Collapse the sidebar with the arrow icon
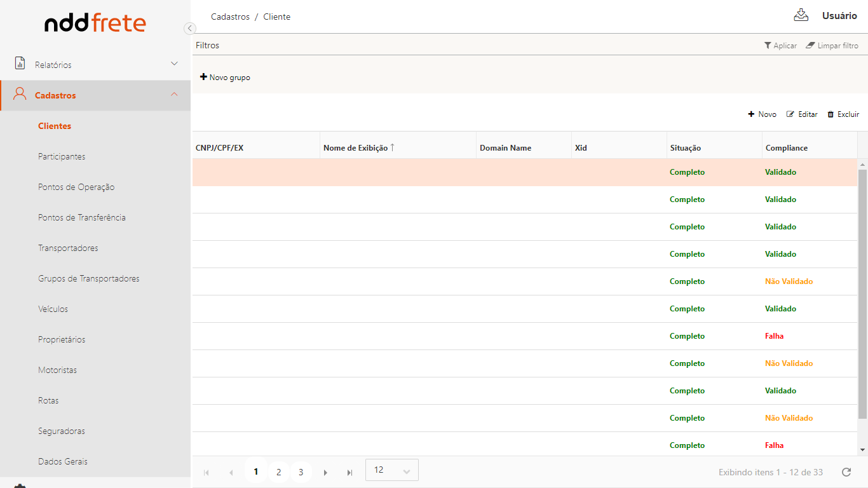 (x=189, y=28)
